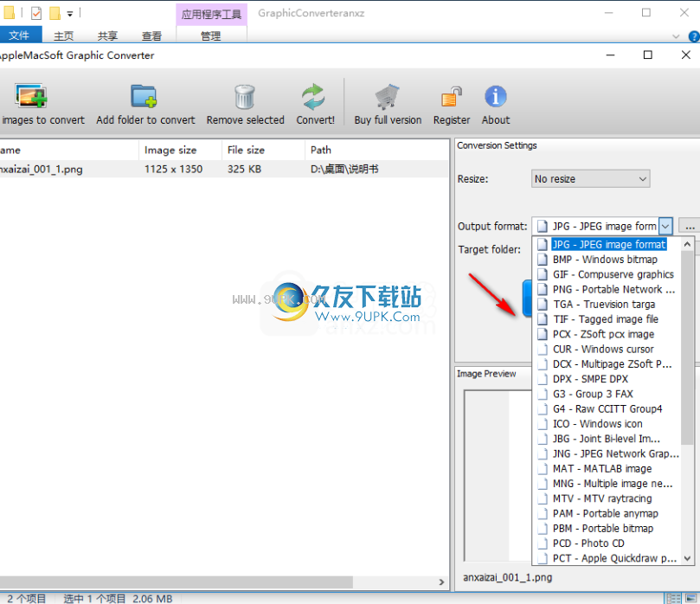Screen dimensions: 700x604
Task: Open the 文件 ribbon tab
Action: pos(20,35)
